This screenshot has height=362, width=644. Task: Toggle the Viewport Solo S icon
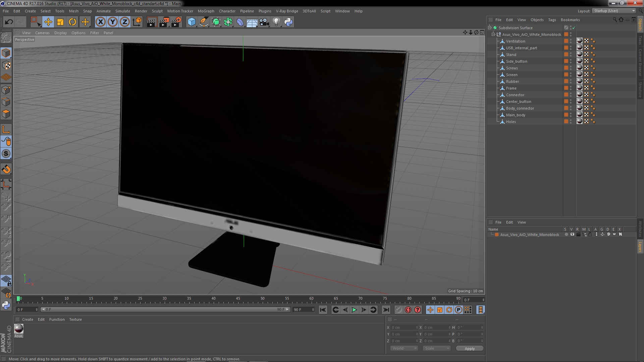[x=6, y=154]
